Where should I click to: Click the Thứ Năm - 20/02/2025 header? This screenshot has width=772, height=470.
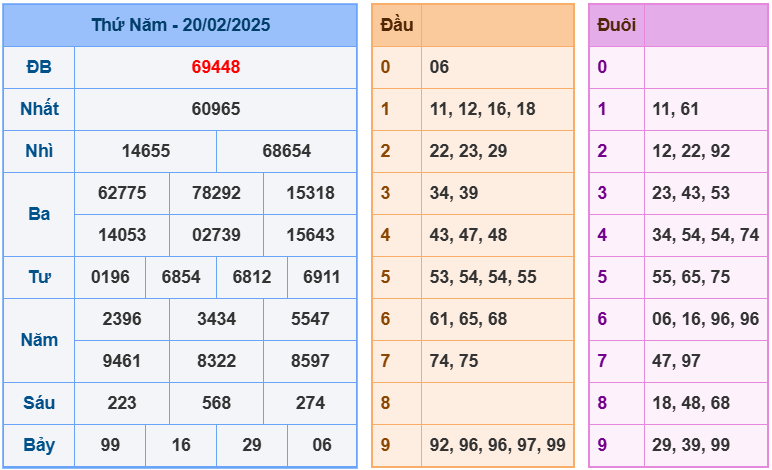coord(180,25)
